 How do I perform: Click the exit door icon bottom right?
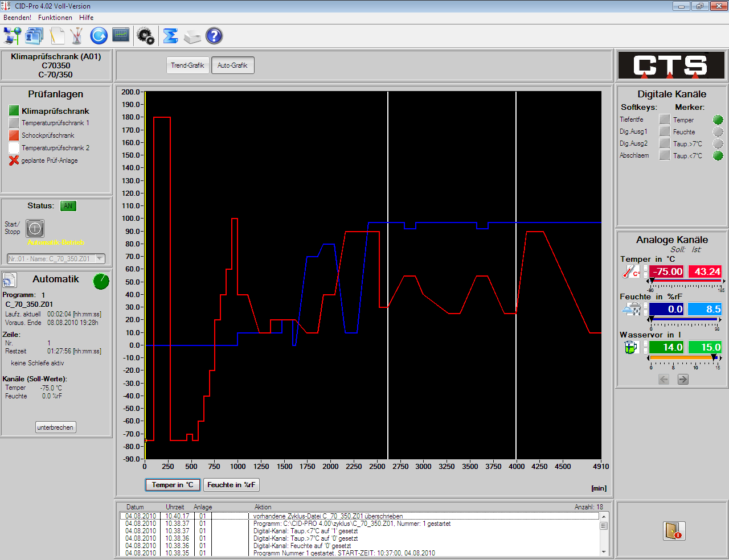click(x=674, y=530)
